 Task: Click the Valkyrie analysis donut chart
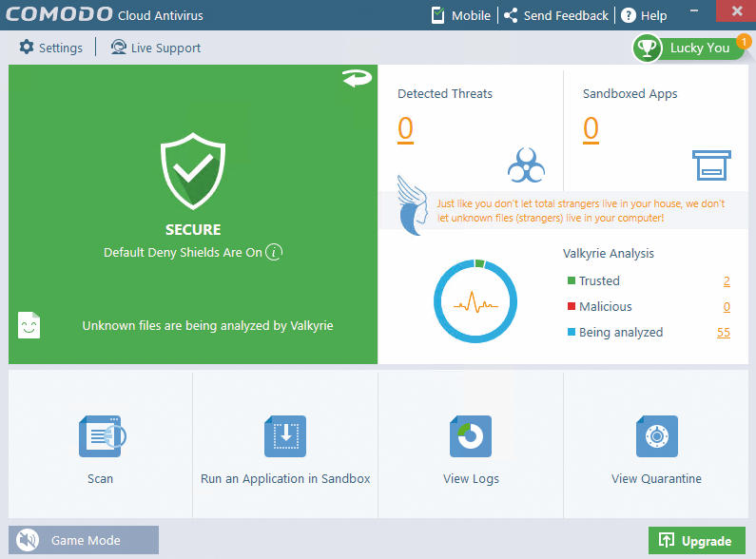pos(475,301)
